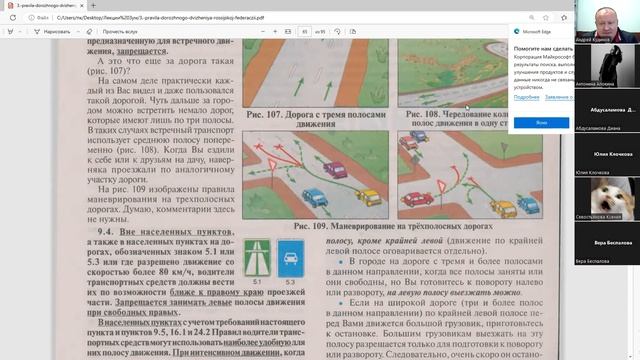Click the blue 5.3 car road sign image

pyautogui.click(x=291, y=259)
